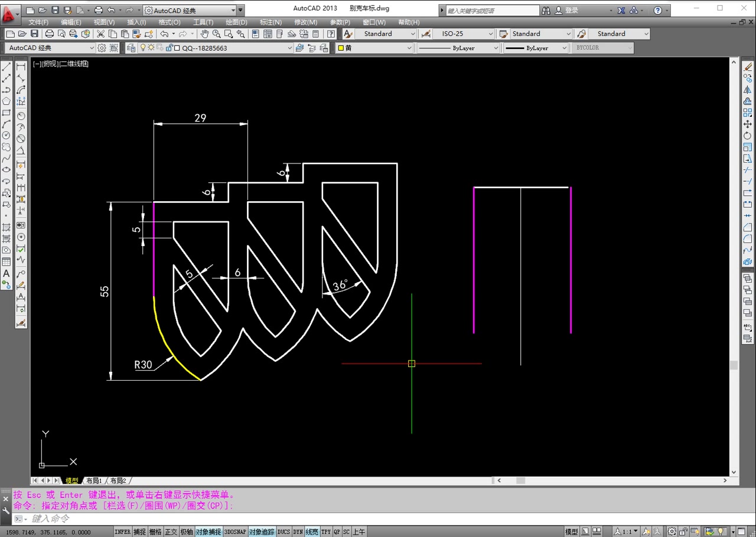Open the Workspace settings gear icon
This screenshot has width=756, height=537.
[102, 48]
